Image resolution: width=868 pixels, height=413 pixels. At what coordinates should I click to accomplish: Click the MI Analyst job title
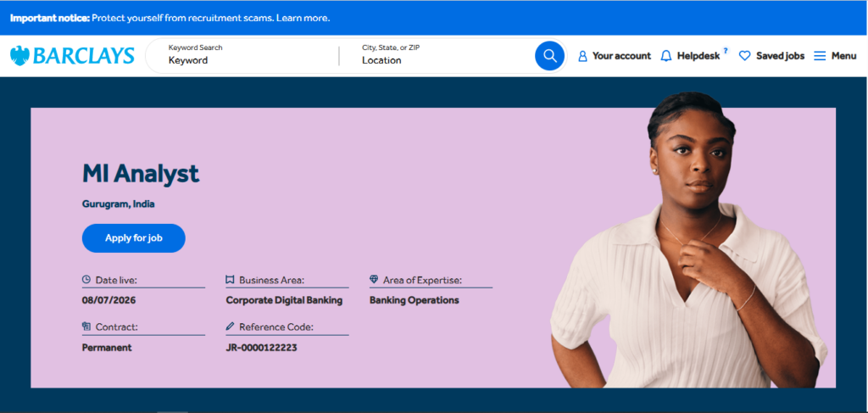click(141, 174)
